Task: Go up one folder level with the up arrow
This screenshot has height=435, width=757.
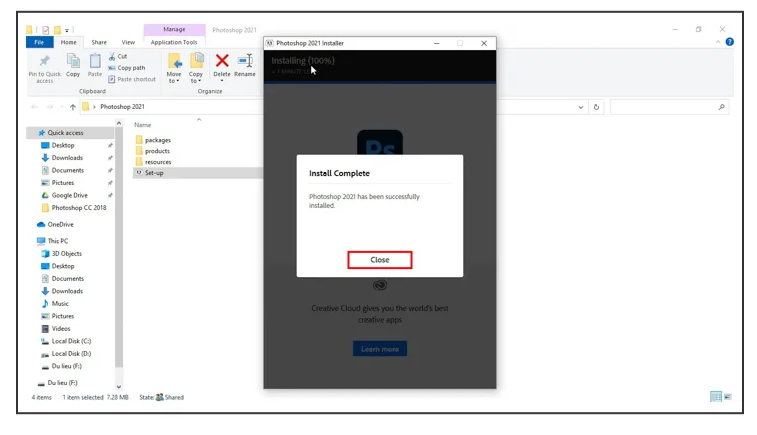Action: [x=72, y=107]
